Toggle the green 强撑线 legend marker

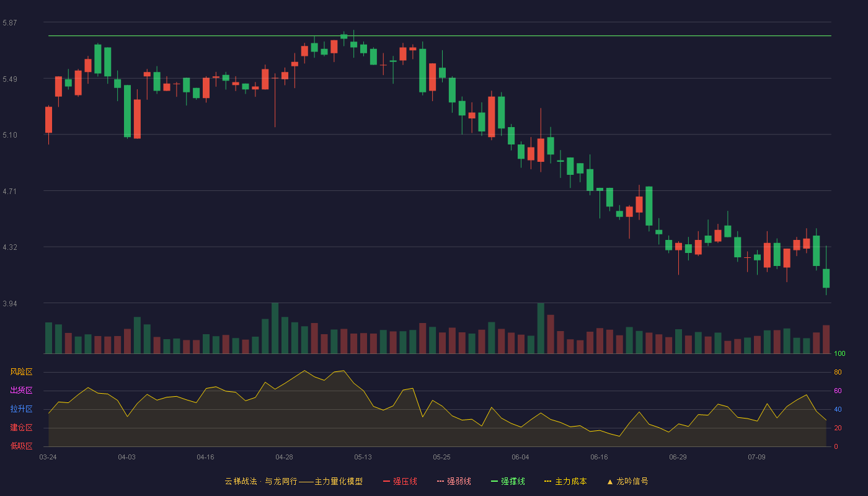point(494,481)
